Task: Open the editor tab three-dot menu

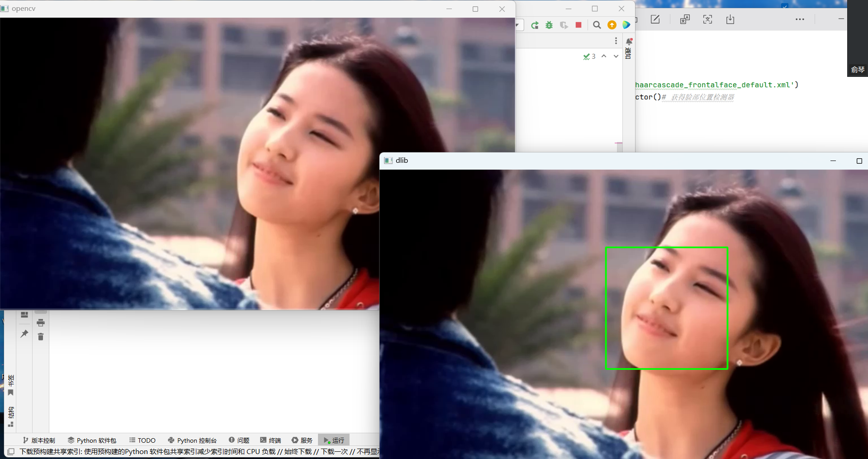Action: 616,41
